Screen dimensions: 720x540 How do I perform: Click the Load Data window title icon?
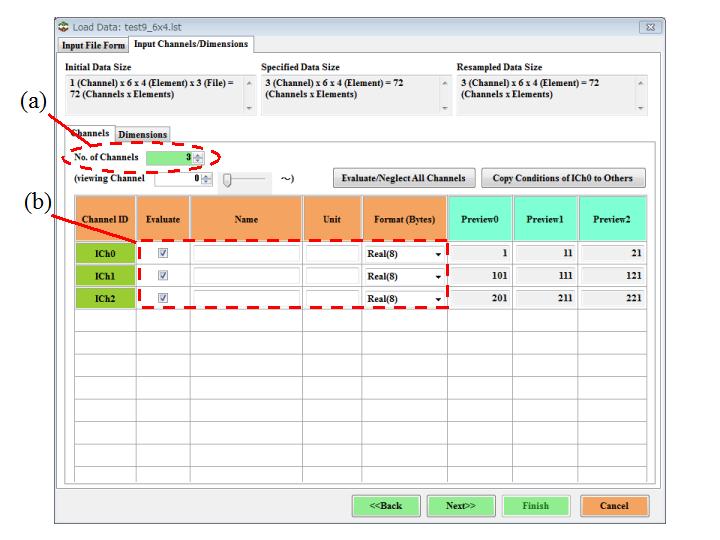tap(64, 26)
